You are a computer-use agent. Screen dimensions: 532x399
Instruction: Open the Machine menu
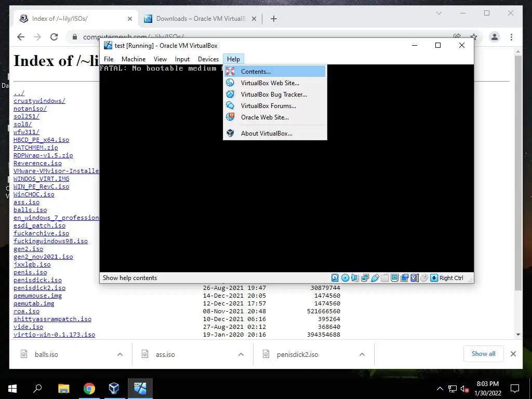click(x=134, y=59)
